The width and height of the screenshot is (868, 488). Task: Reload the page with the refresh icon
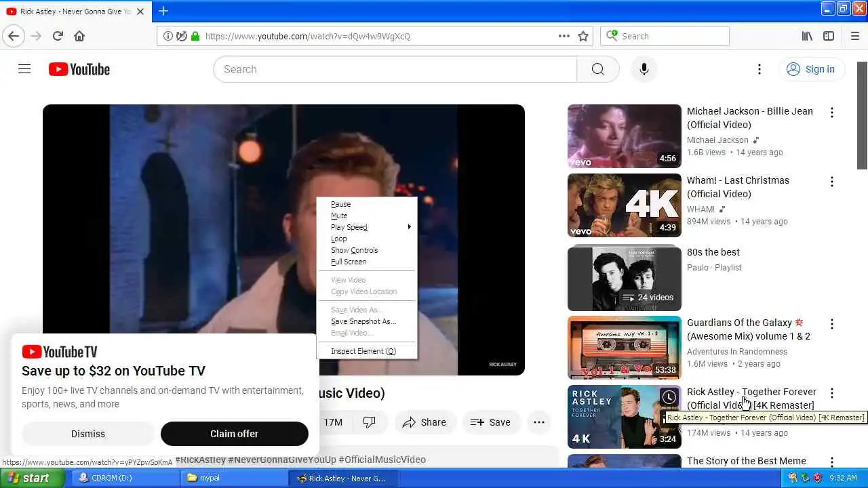click(58, 36)
